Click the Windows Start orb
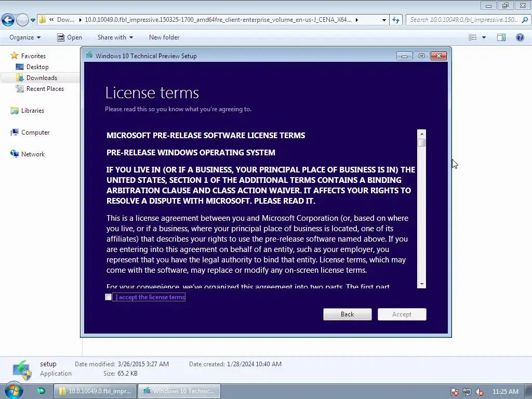 [x=14, y=391]
